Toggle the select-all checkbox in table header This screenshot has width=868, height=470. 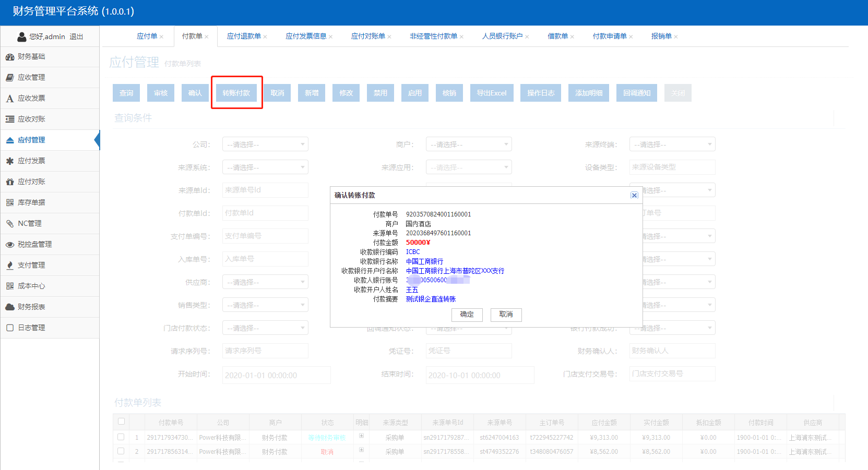(122, 421)
